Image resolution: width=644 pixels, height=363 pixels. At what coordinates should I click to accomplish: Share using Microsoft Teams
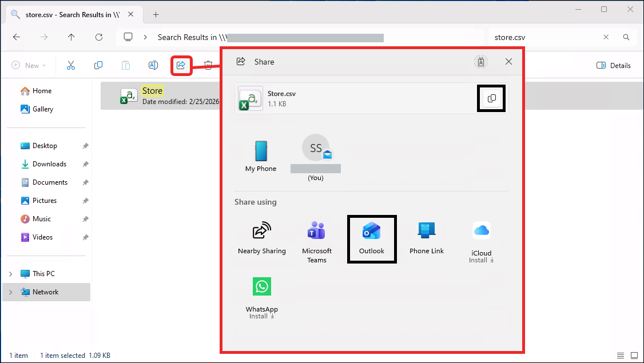tap(317, 242)
